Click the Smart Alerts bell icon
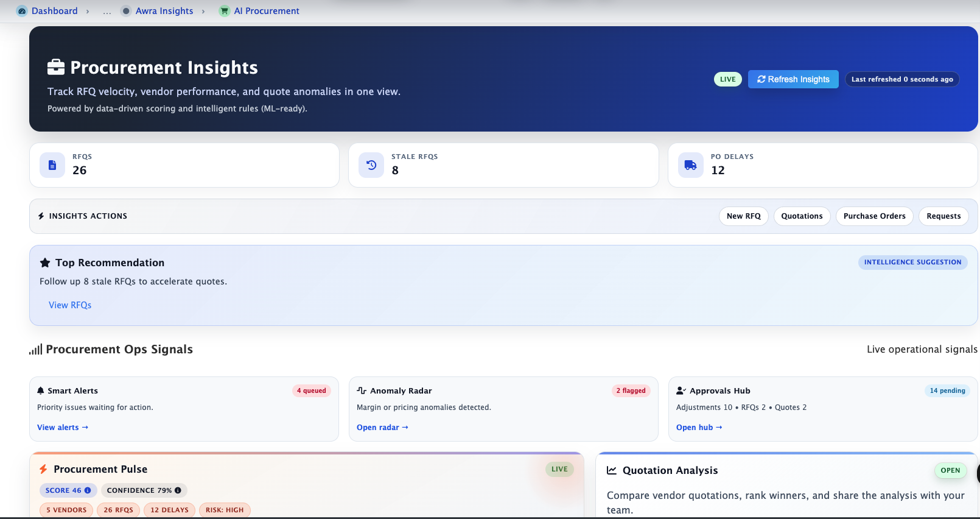The width and height of the screenshot is (980, 519). pos(41,390)
